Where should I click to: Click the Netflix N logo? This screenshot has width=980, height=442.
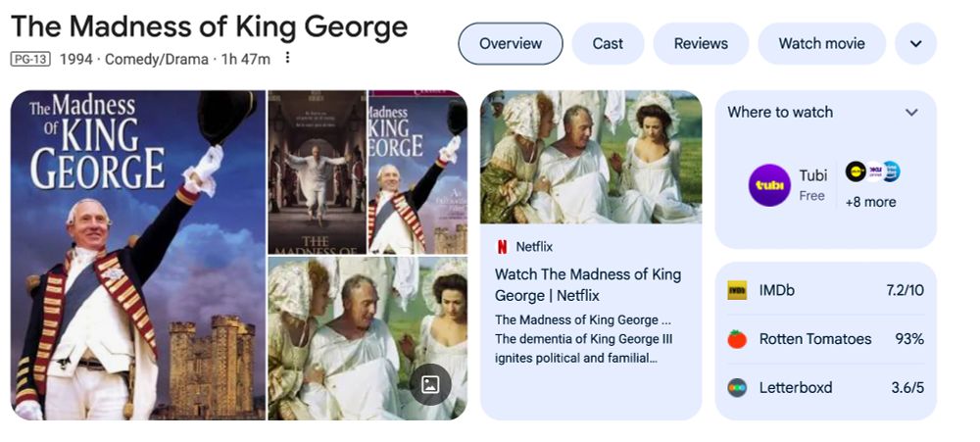click(502, 247)
